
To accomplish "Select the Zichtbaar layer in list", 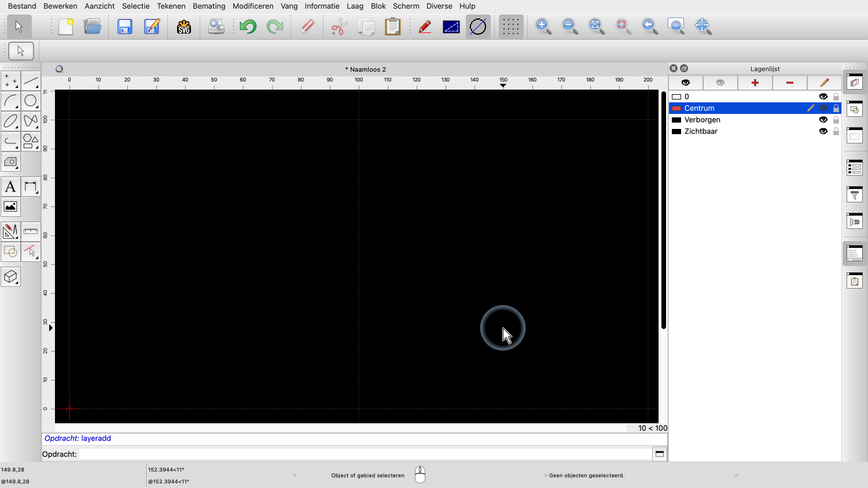I will 701,131.
